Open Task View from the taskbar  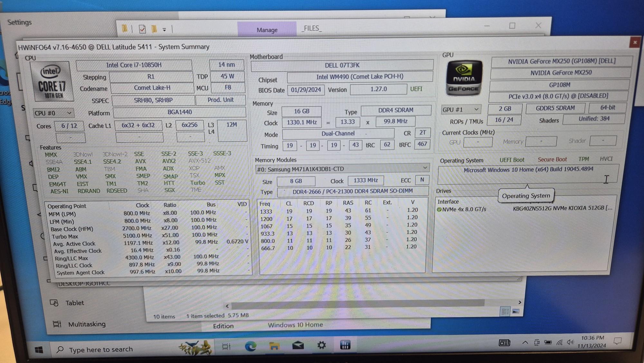click(226, 347)
